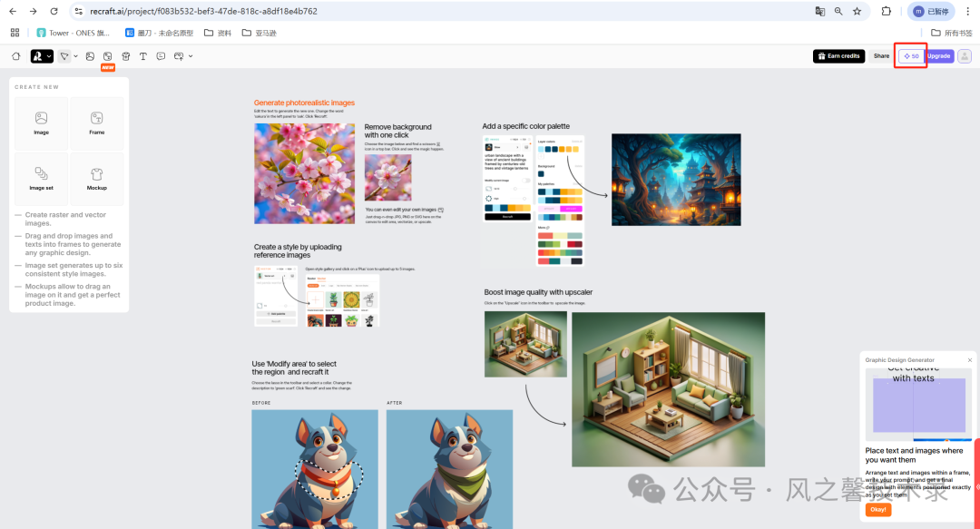Select the large cherry blossom image
980x529 pixels.
[x=304, y=173]
